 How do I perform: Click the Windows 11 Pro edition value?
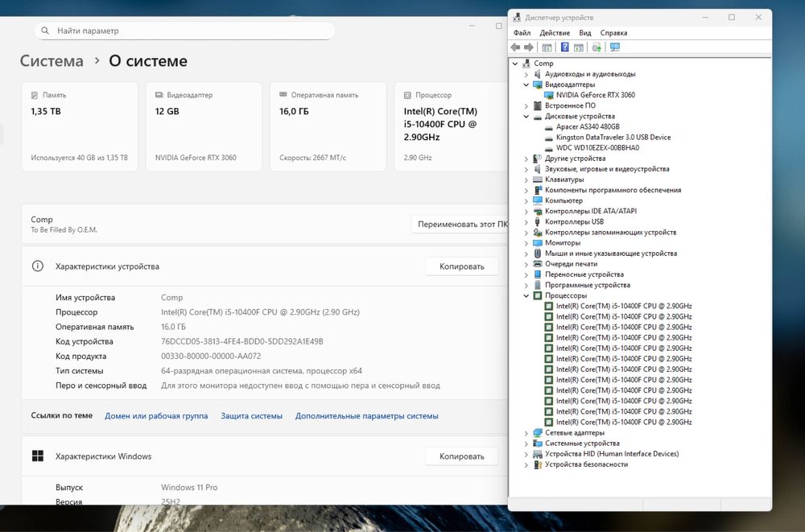point(189,487)
